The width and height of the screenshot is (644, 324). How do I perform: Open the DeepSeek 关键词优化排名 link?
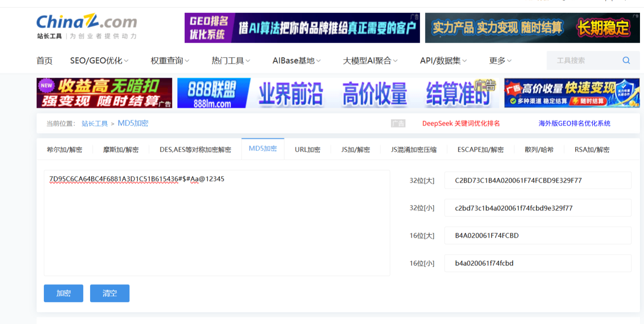[461, 124]
